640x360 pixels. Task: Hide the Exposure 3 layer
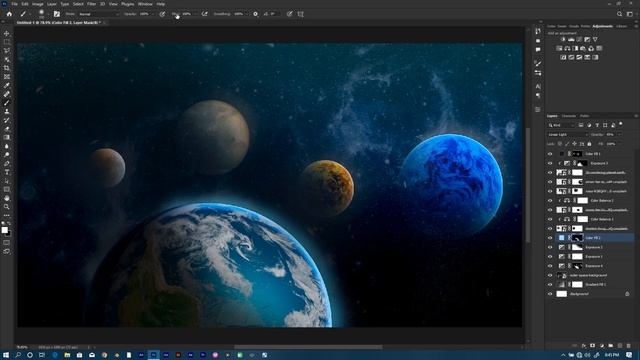tap(550, 163)
